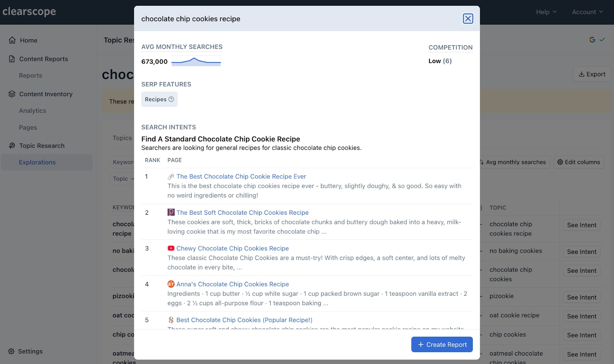Click the Keyword filter field

click(x=122, y=162)
